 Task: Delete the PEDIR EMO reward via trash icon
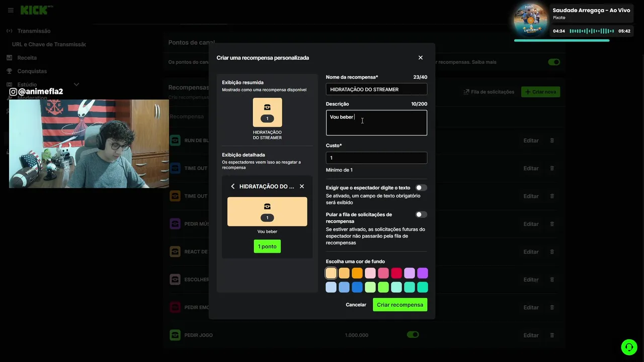(x=552, y=308)
